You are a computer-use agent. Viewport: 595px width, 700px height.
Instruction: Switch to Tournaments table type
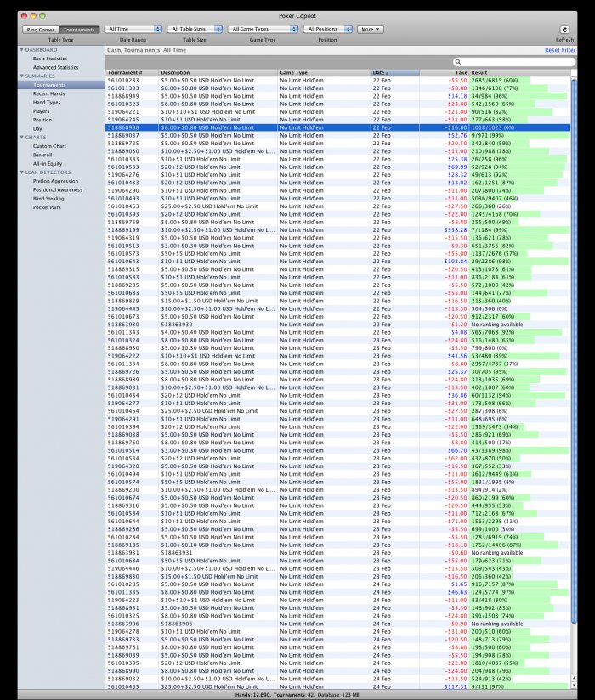pyautogui.click(x=79, y=30)
